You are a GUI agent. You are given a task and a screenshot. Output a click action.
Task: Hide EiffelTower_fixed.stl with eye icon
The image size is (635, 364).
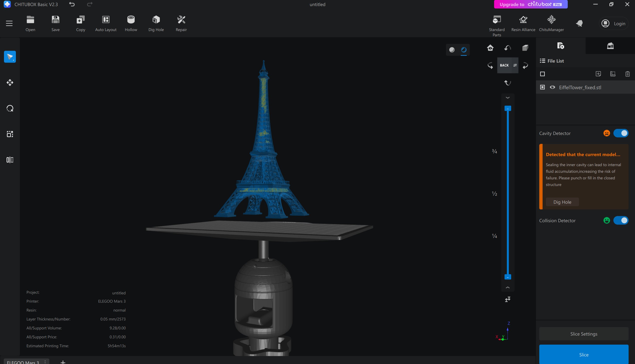pos(552,87)
